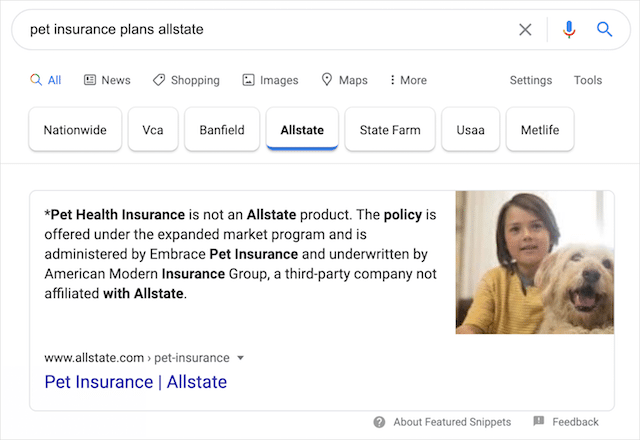Start voice search with the microphone icon
640x440 pixels.
[x=569, y=30]
